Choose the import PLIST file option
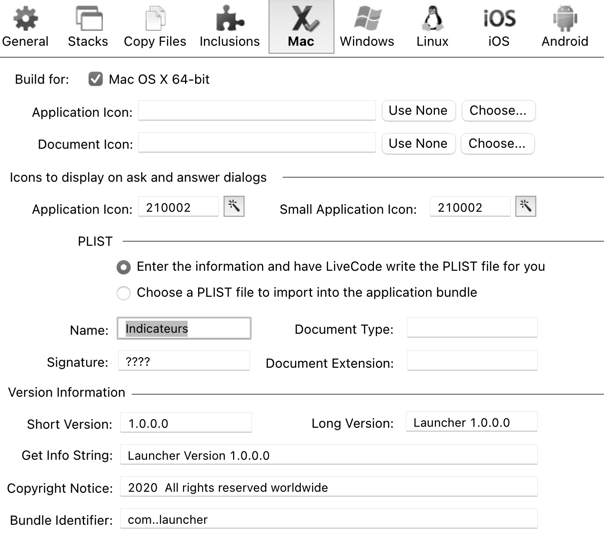Screen dimensions: 604x537 124,293
